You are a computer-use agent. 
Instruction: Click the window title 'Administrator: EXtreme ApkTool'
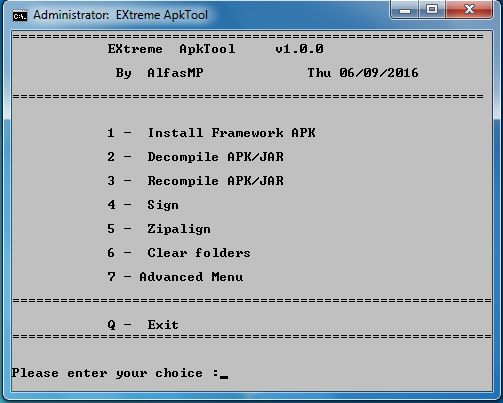pyautogui.click(x=120, y=15)
